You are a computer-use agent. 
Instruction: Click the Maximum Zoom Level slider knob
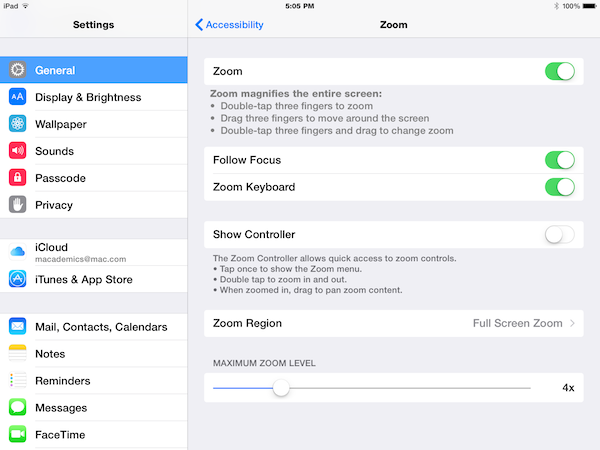281,388
